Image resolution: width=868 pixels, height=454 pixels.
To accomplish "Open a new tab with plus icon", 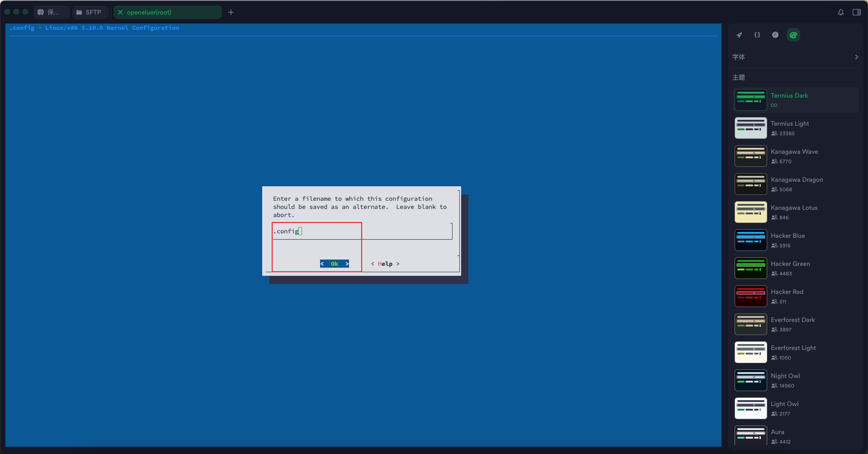I will (x=231, y=12).
